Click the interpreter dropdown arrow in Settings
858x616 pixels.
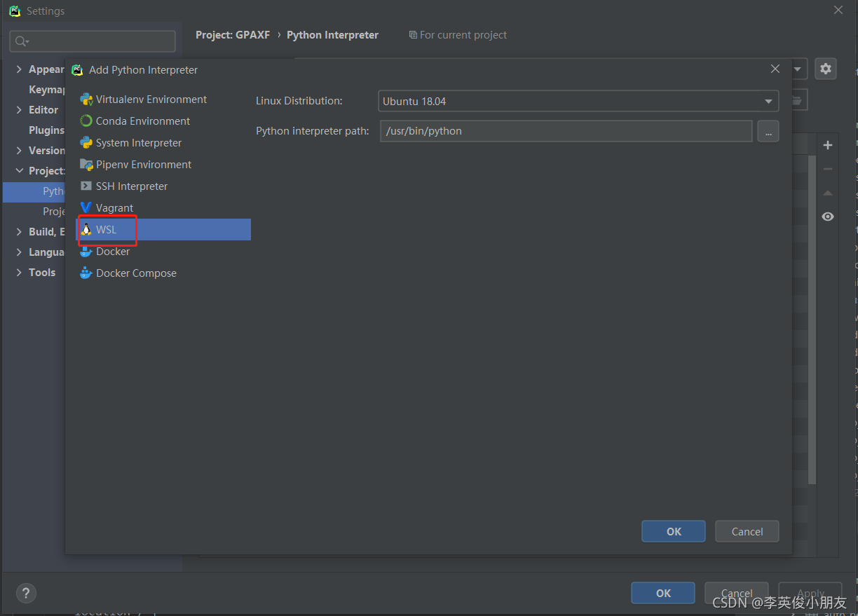[x=798, y=69]
